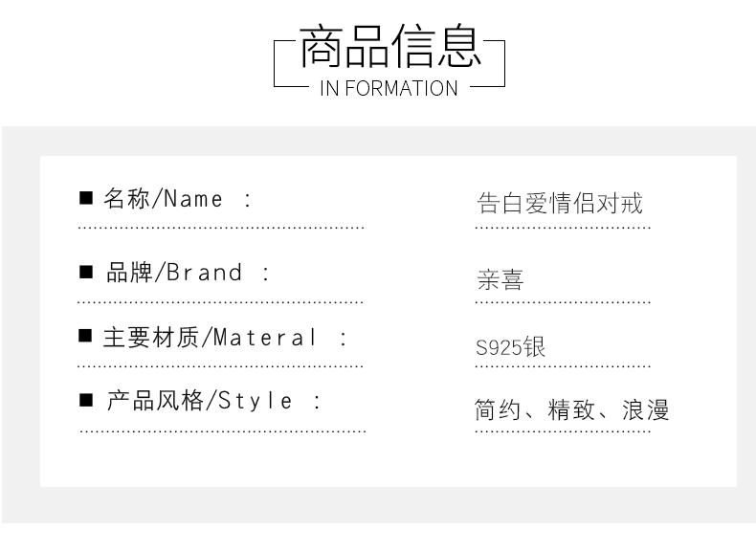Viewport: 756px width, 551px height.
Task: Select the 产品风格/Style label
Action: [199, 401]
